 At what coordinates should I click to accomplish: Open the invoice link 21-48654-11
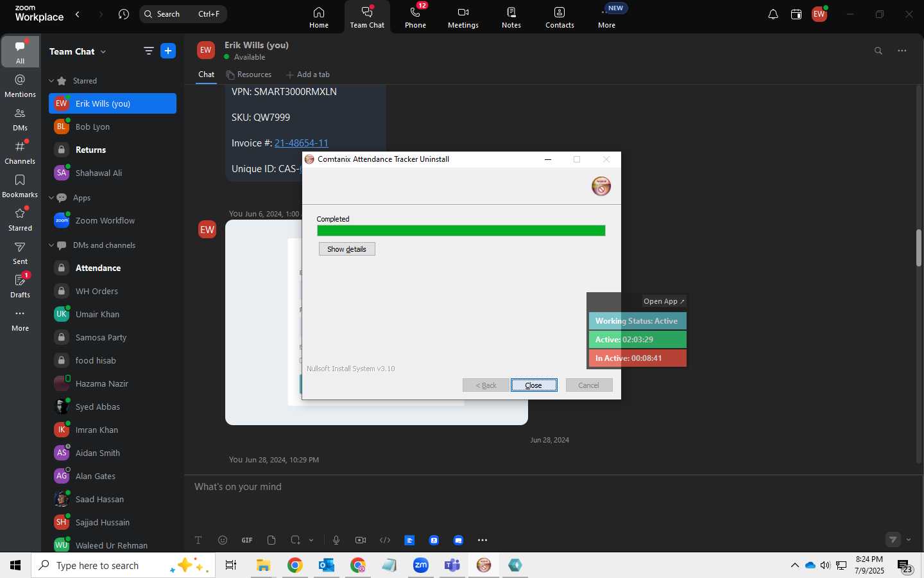click(x=301, y=143)
